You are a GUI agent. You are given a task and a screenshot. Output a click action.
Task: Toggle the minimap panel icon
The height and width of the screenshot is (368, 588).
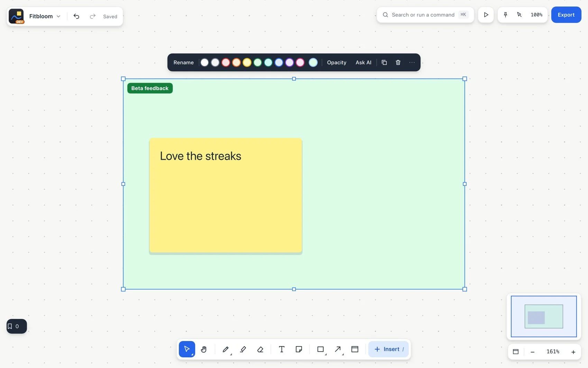[516, 351]
